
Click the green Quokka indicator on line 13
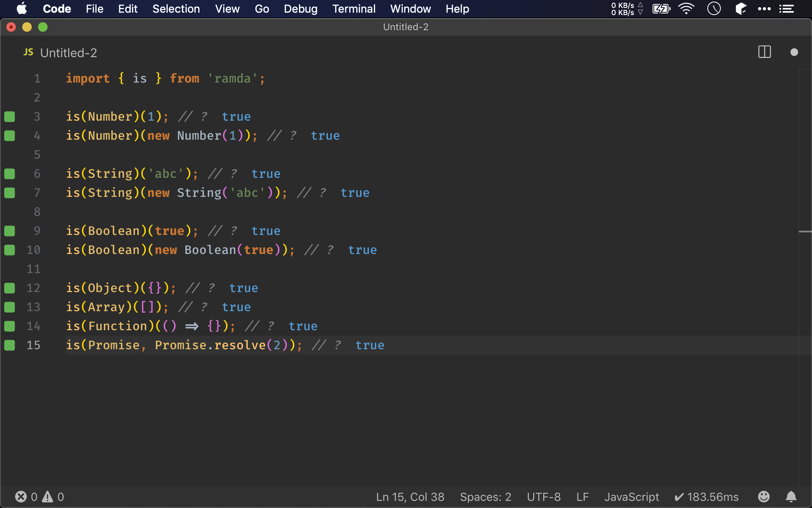click(10, 307)
